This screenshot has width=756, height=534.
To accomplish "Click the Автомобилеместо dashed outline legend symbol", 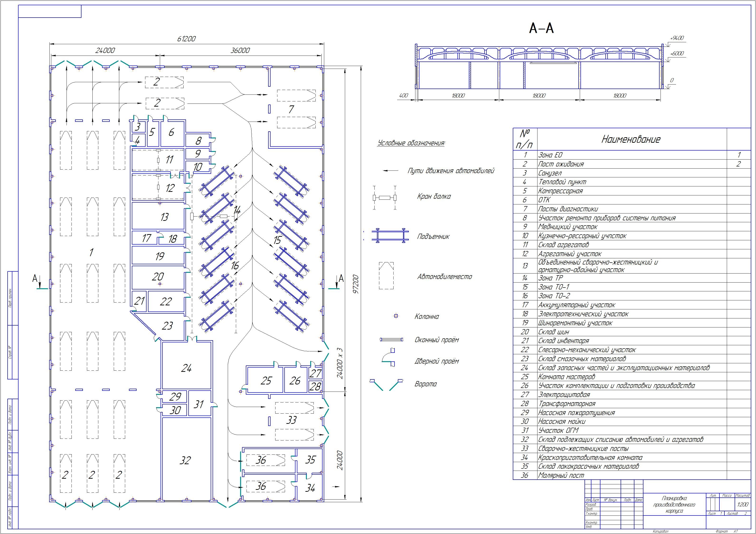I will (386, 276).
